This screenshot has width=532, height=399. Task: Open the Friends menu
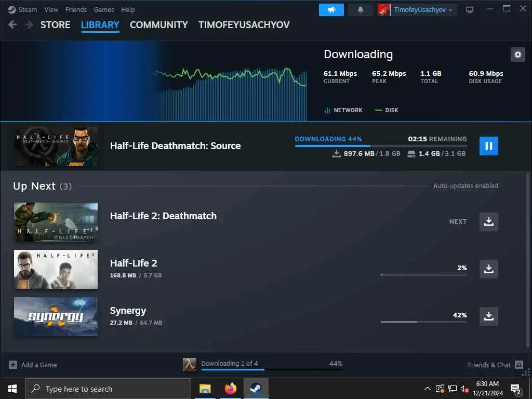coord(76,9)
